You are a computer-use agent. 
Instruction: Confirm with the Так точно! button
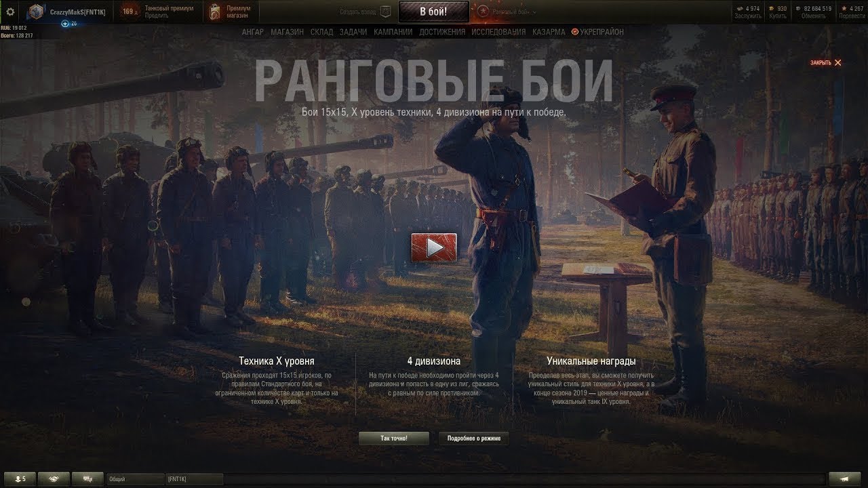[393, 439]
